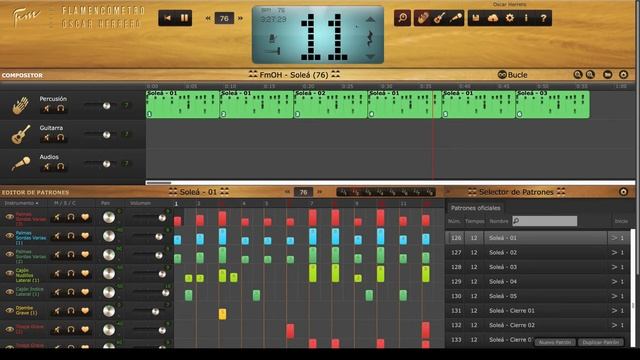Pause playback in the top transport
The height and width of the screenshot is (360, 640).
(x=184, y=18)
